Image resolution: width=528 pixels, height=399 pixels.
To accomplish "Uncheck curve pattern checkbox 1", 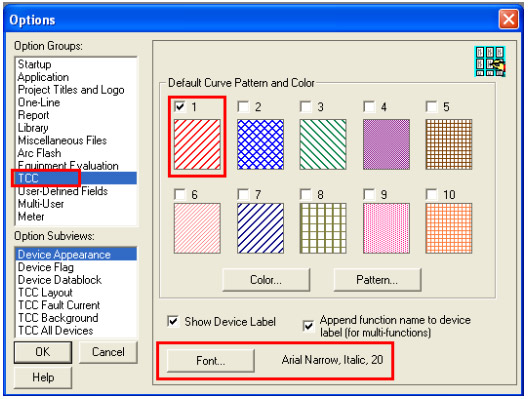I will 180,107.
